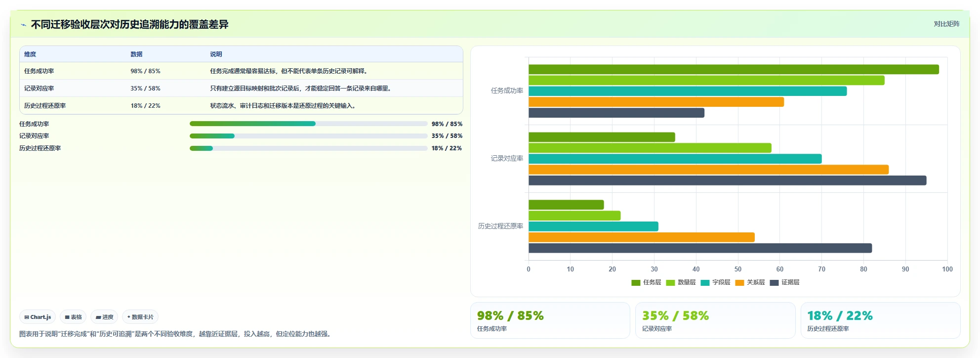Click the teal 字段层 bar in 记录对应率 group
This screenshot has height=358, width=980.
(x=675, y=159)
